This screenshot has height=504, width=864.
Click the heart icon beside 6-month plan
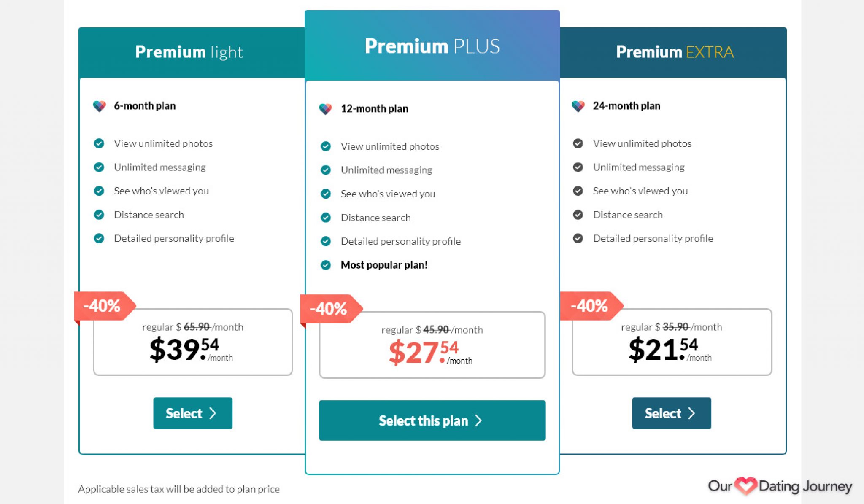click(x=100, y=106)
